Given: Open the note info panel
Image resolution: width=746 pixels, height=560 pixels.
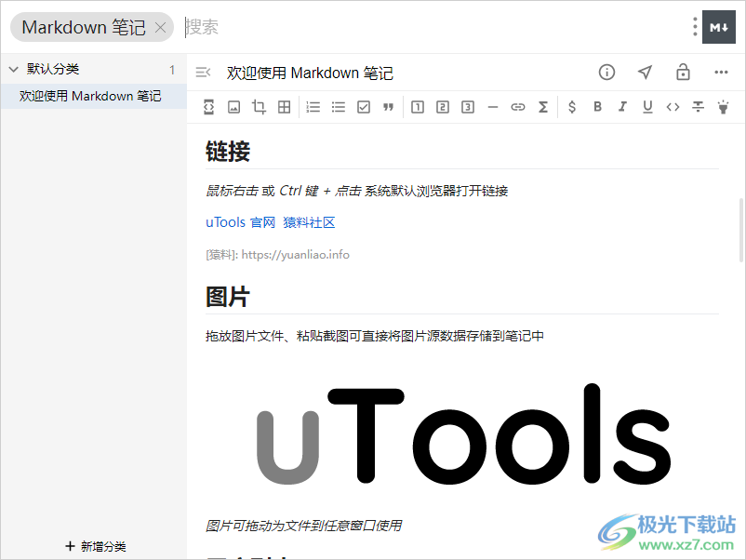Looking at the screenshot, I should (x=606, y=73).
